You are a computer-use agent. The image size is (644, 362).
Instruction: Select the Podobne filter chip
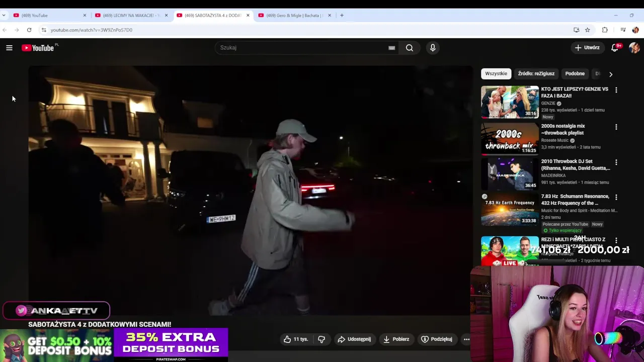pos(575,74)
